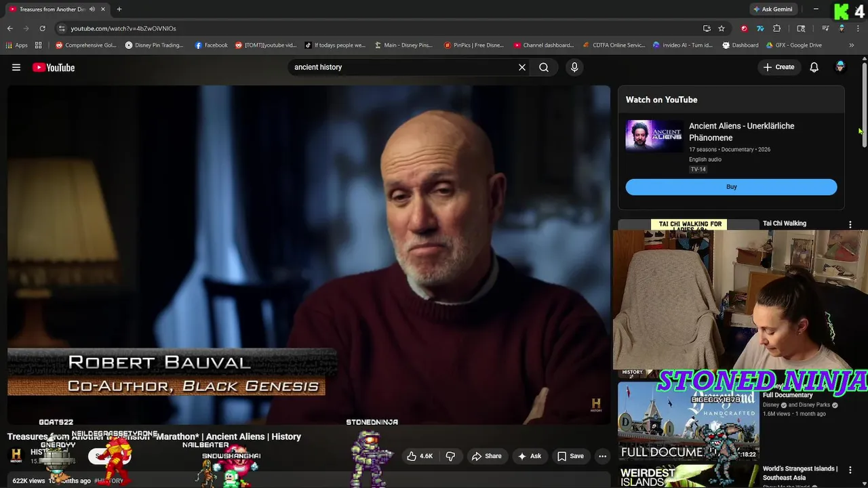Image resolution: width=868 pixels, height=488 pixels.
Task: Open Disney Pin Trading bookmark
Action: click(x=155, y=45)
